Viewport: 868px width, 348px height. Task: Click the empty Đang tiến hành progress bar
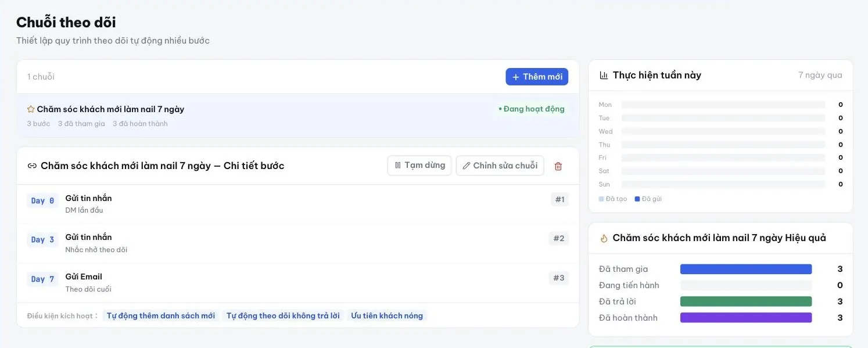746,285
